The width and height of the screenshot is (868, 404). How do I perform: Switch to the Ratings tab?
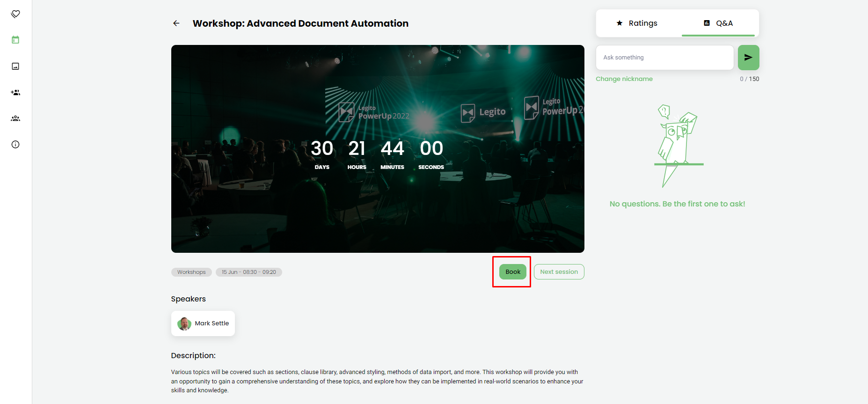pos(637,23)
